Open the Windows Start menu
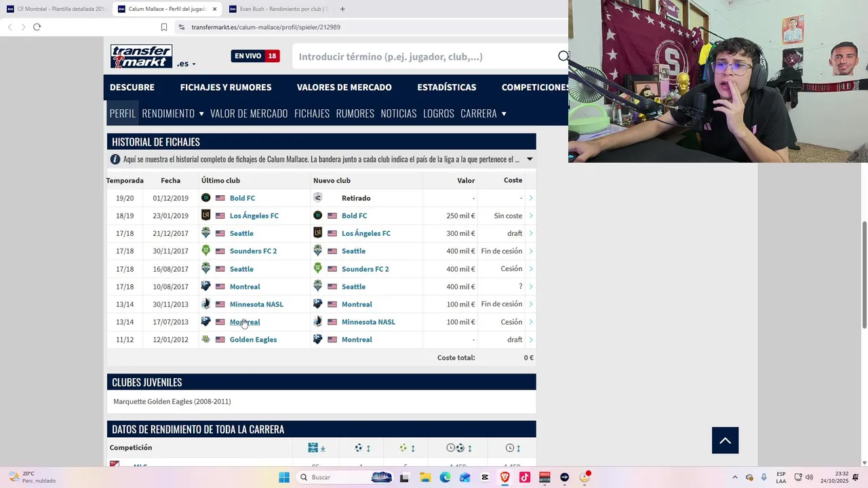 tap(284, 477)
